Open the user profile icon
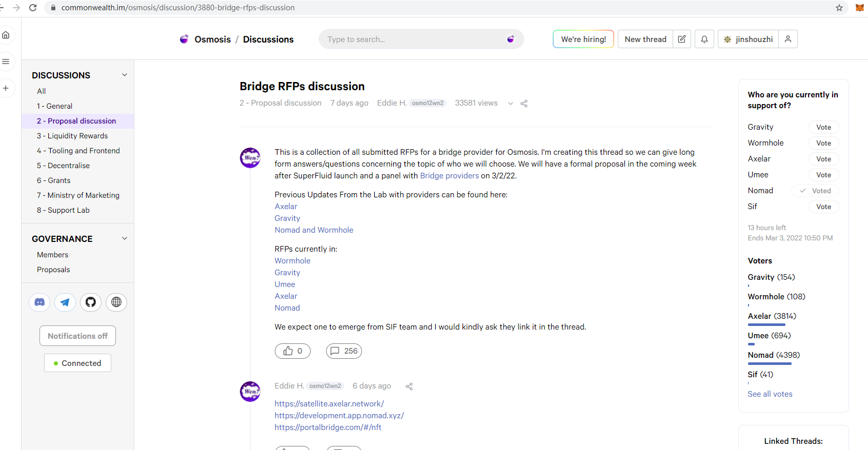This screenshot has width=868, height=450. (788, 39)
